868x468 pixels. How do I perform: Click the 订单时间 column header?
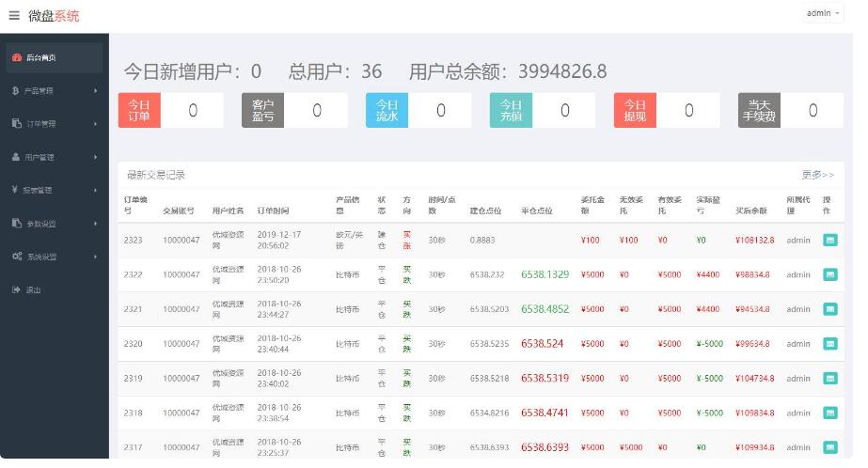tap(273, 211)
